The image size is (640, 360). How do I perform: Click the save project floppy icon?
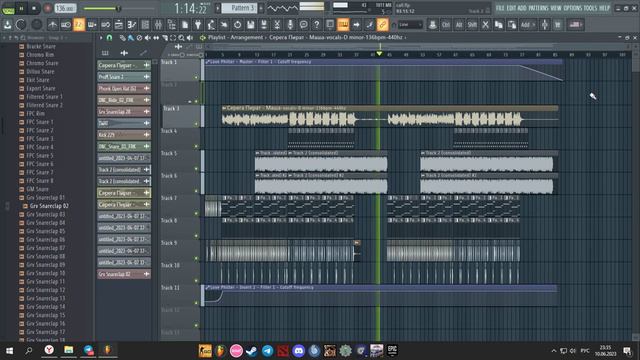[x=250, y=24]
